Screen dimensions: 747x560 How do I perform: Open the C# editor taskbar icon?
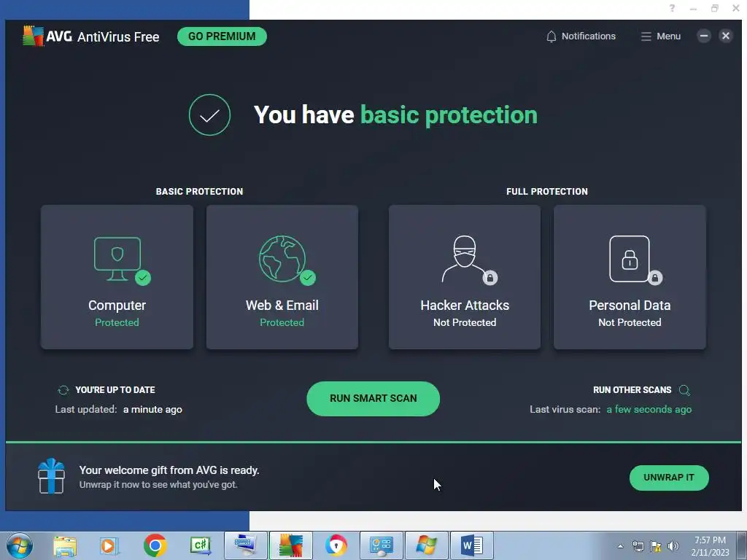pos(200,545)
